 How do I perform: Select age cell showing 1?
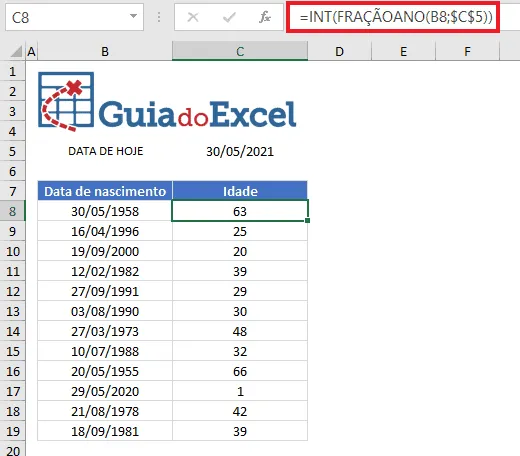pos(240,391)
